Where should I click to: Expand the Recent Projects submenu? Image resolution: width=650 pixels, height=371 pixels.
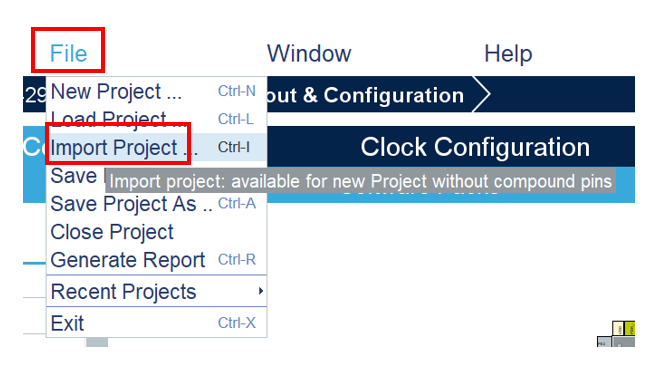pos(157,291)
